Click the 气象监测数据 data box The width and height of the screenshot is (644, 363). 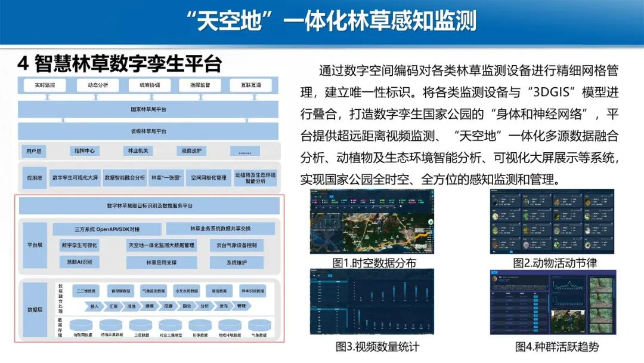[x=154, y=291]
